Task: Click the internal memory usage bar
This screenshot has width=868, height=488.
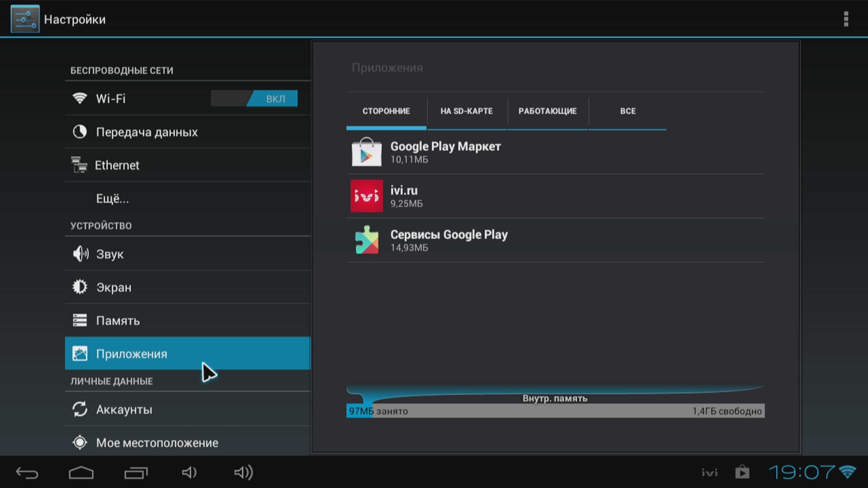Action: point(555,411)
